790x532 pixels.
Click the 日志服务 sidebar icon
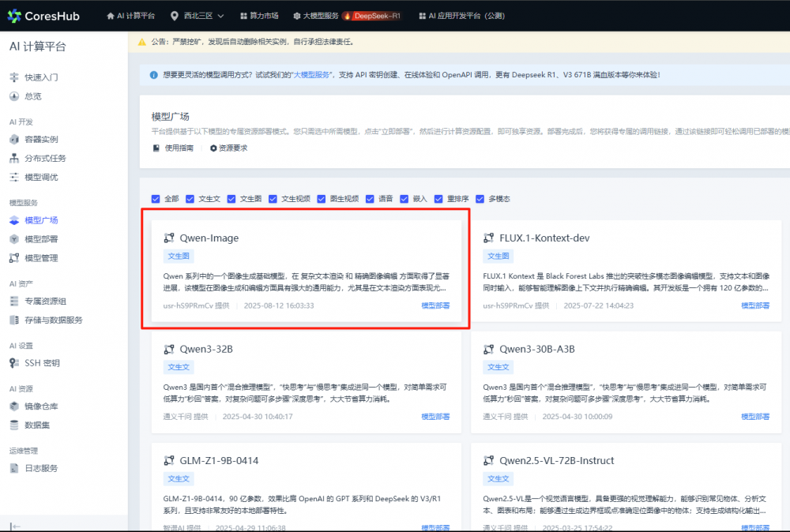click(14, 468)
